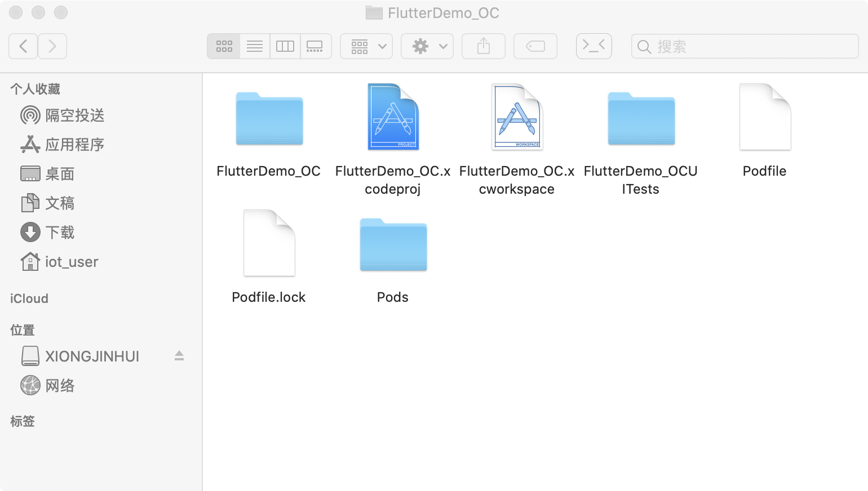Click the green zoom window button
The image size is (868, 491).
coord(61,12)
